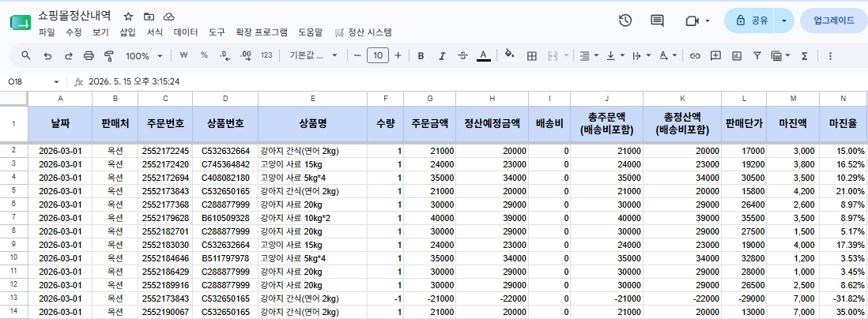Open the 서식 menu

tap(154, 32)
